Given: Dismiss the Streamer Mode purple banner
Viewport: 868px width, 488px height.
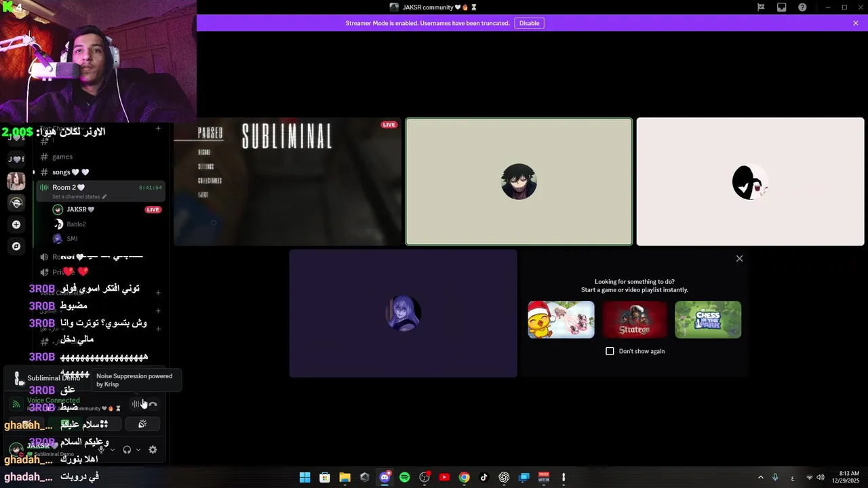Looking at the screenshot, I should [856, 23].
